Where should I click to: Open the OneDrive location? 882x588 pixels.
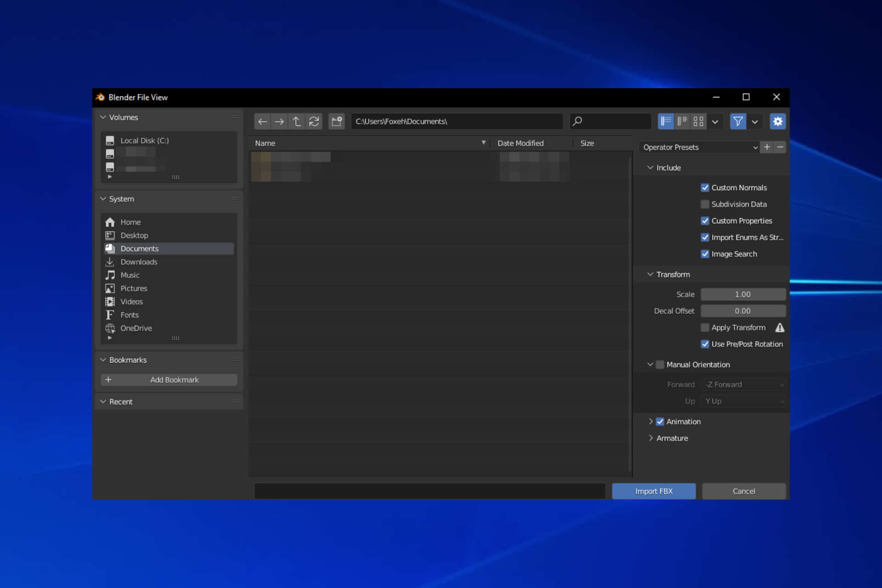click(x=169, y=328)
